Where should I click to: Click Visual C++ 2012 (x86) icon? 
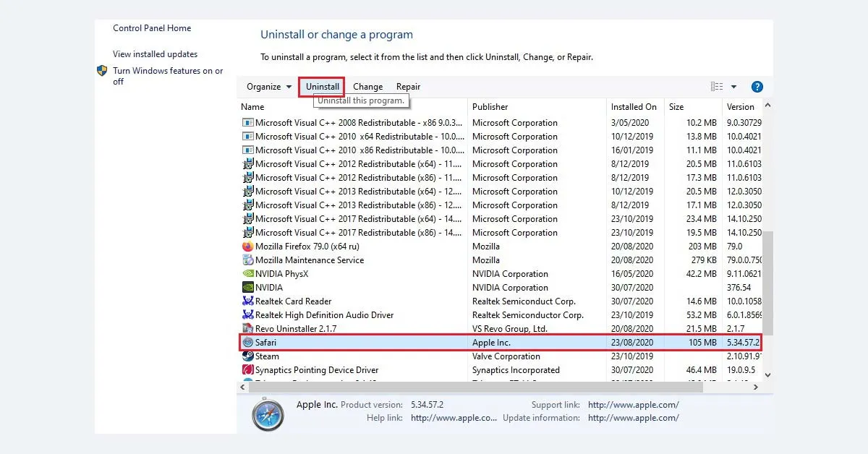248,178
